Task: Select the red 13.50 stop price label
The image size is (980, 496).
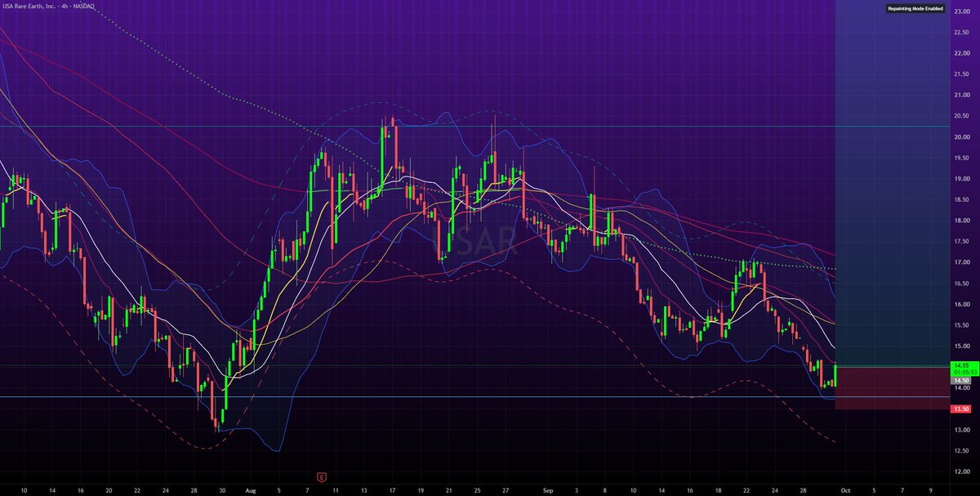Action: point(960,409)
